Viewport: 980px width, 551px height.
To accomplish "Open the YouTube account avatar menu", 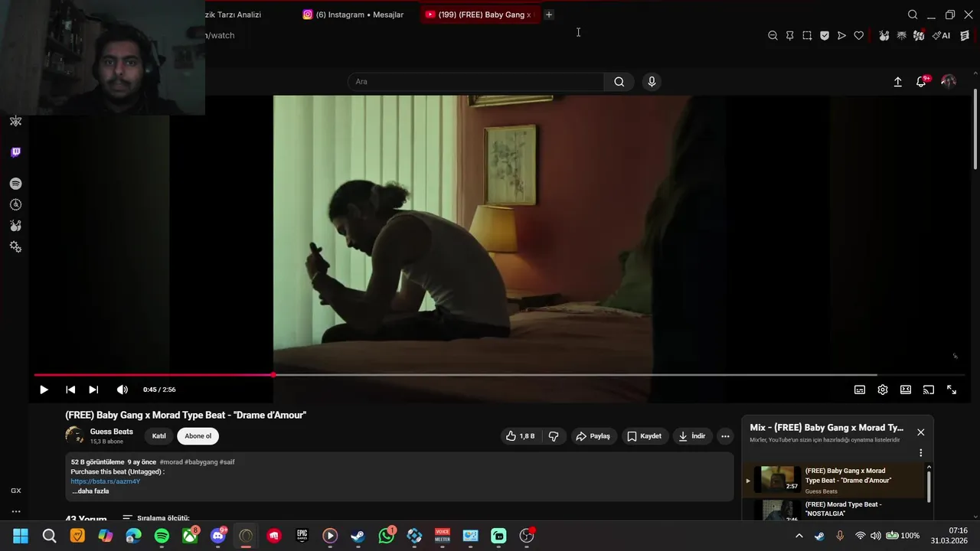I will tap(949, 82).
